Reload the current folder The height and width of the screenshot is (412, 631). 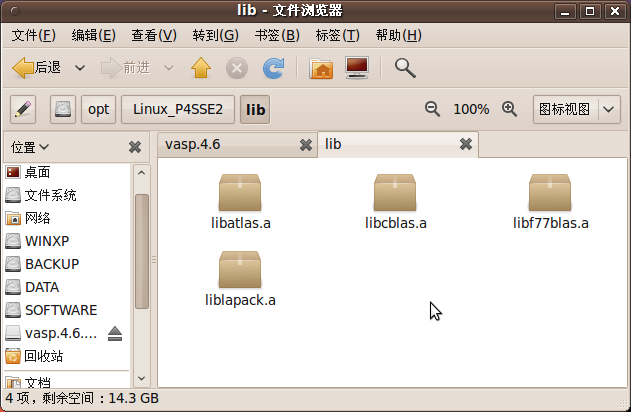pos(273,68)
